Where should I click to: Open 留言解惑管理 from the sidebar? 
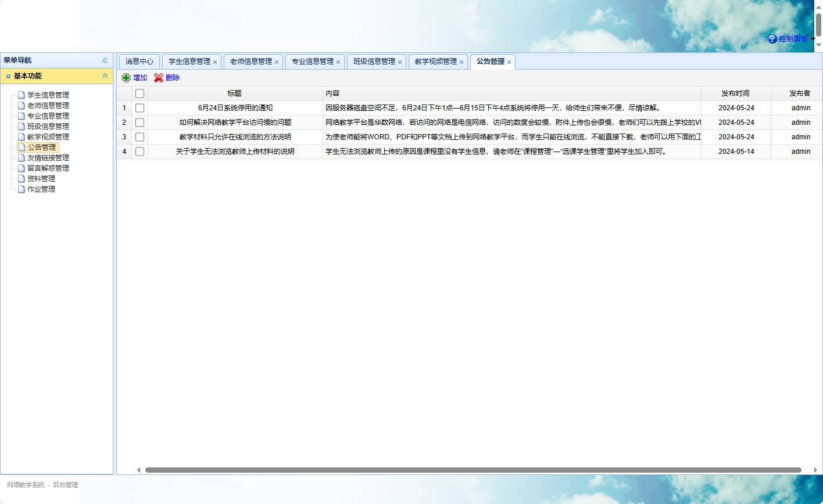(x=46, y=168)
